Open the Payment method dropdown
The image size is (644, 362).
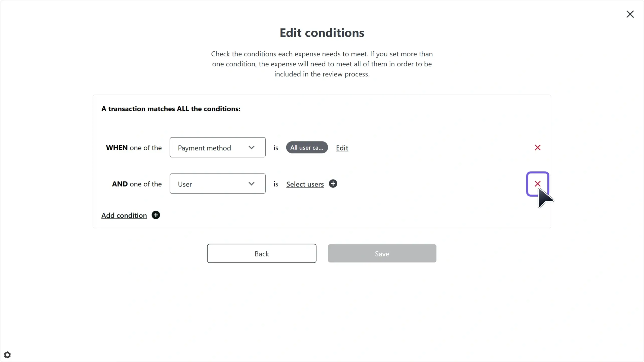[x=217, y=147]
